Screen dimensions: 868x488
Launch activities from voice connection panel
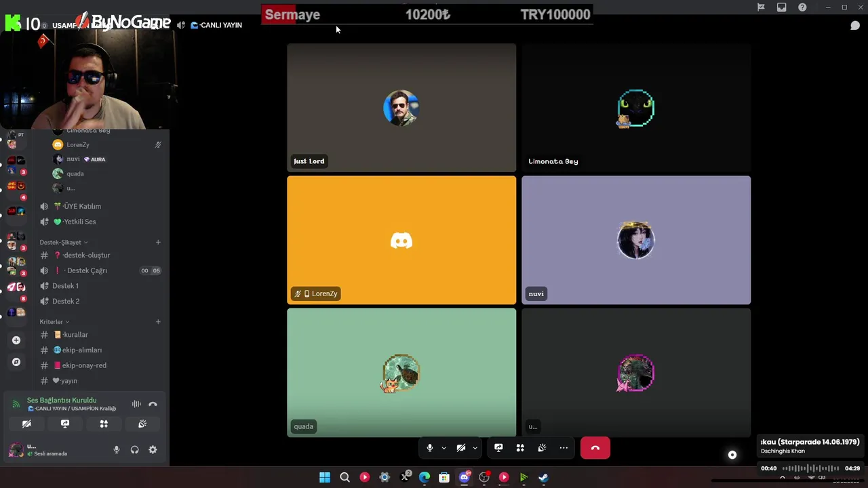click(104, 424)
